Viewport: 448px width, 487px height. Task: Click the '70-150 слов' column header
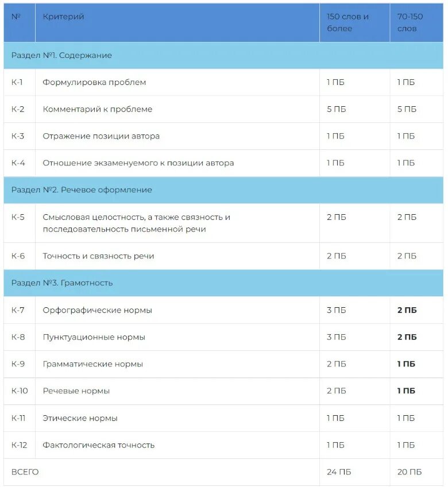click(x=416, y=22)
